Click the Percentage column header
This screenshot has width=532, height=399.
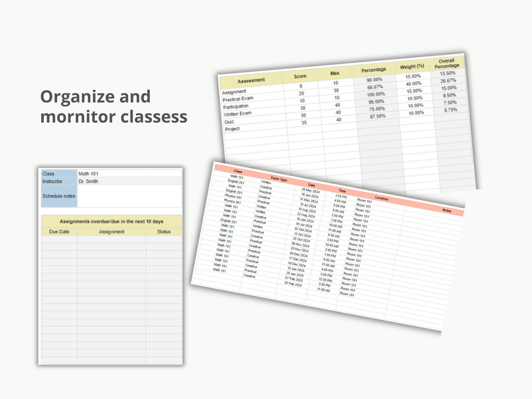[374, 70]
